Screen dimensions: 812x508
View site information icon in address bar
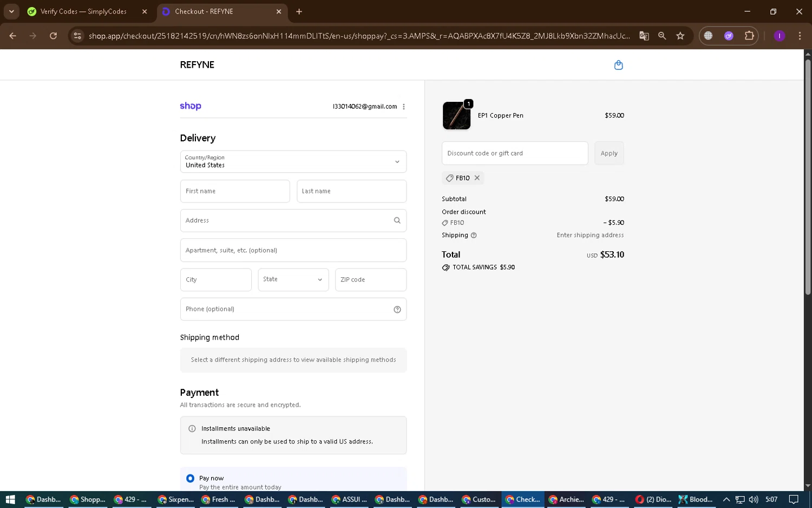[x=77, y=36]
